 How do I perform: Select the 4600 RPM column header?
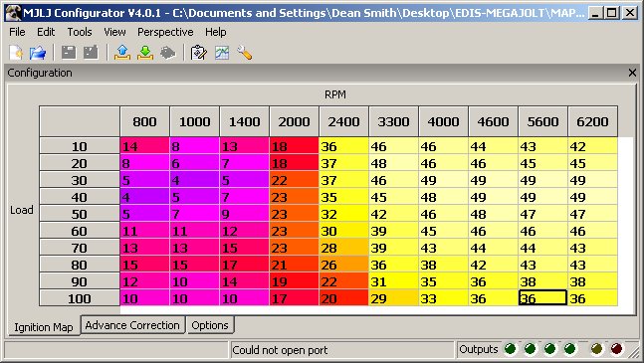[493, 121]
